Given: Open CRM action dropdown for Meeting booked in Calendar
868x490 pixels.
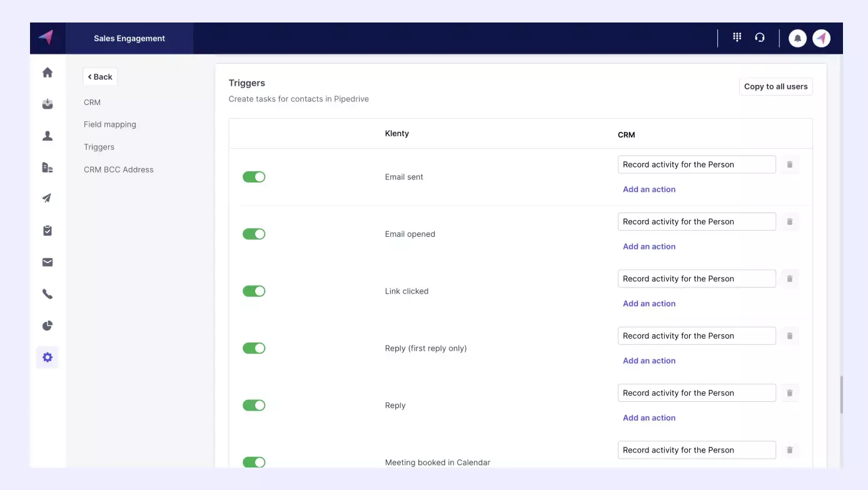Looking at the screenshot, I should [x=697, y=450].
